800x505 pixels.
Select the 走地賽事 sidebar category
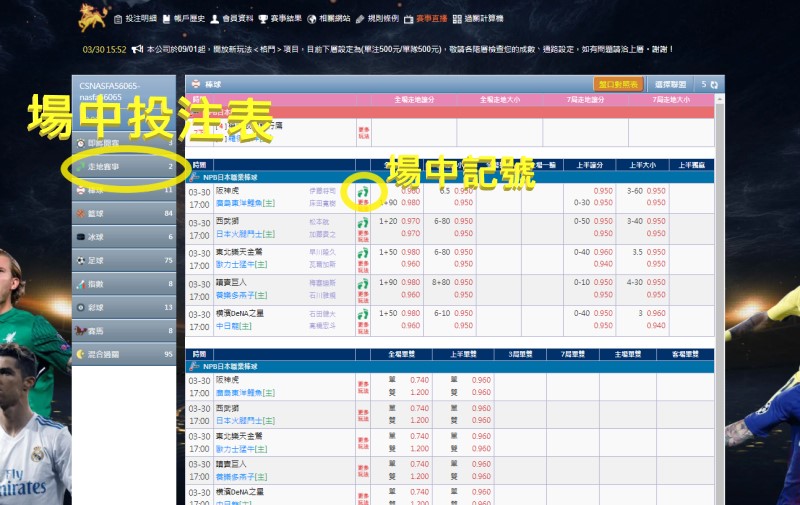[x=124, y=166]
